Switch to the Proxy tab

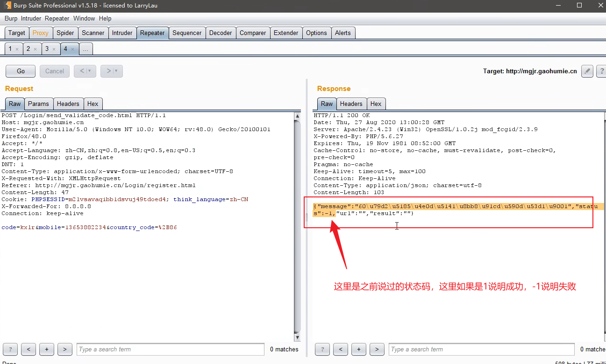[40, 33]
